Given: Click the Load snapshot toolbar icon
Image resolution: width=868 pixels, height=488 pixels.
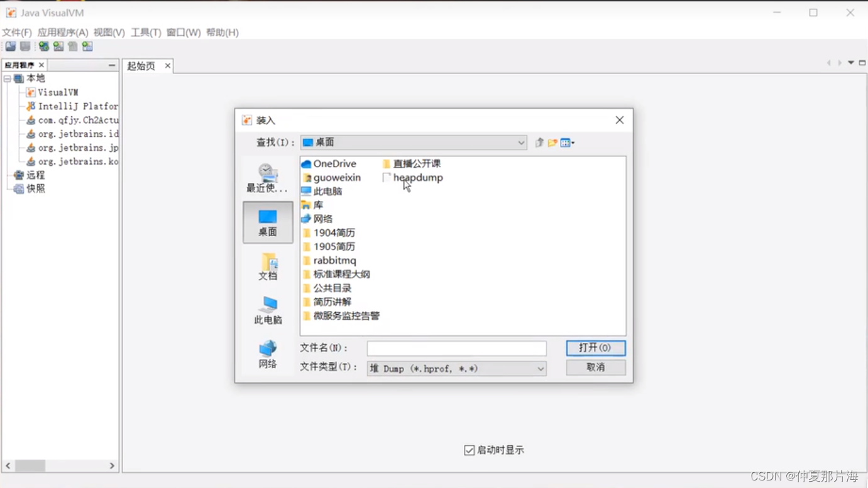Looking at the screenshot, I should (11, 46).
